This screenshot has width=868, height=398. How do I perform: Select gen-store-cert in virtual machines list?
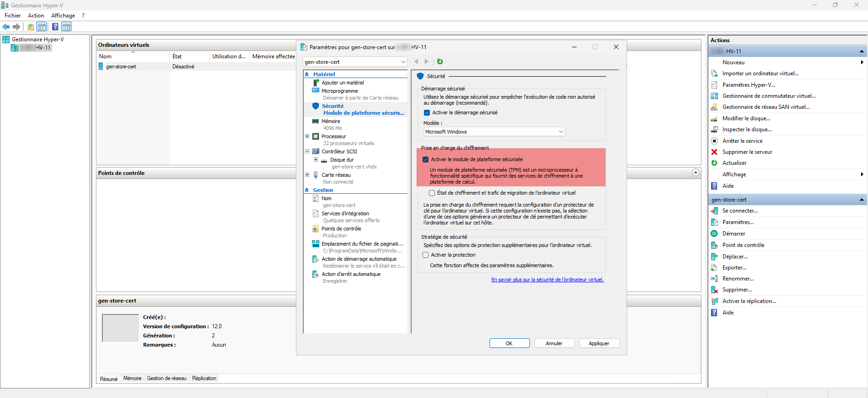[121, 67]
